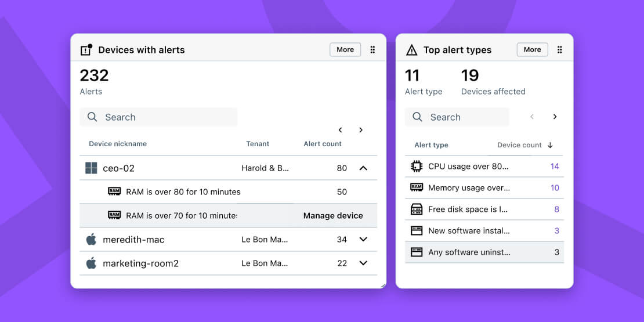Select the Free disk space is l... alert type
644x322 pixels.
pos(468,209)
